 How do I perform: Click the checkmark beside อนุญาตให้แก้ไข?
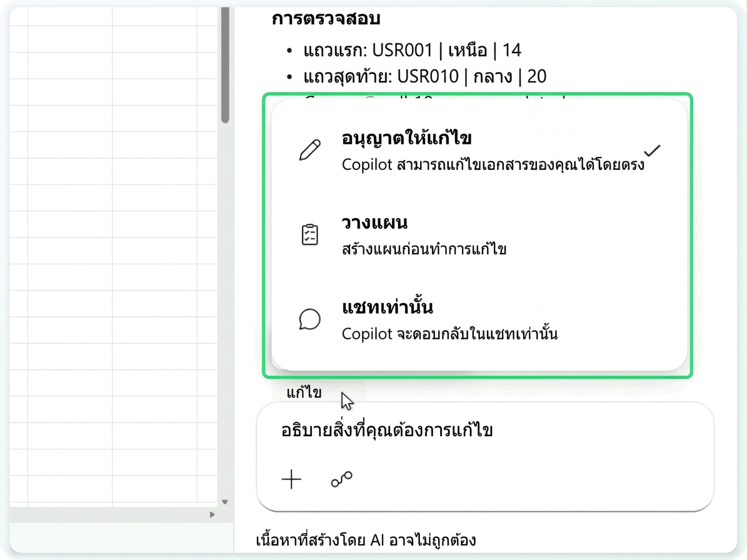click(652, 151)
